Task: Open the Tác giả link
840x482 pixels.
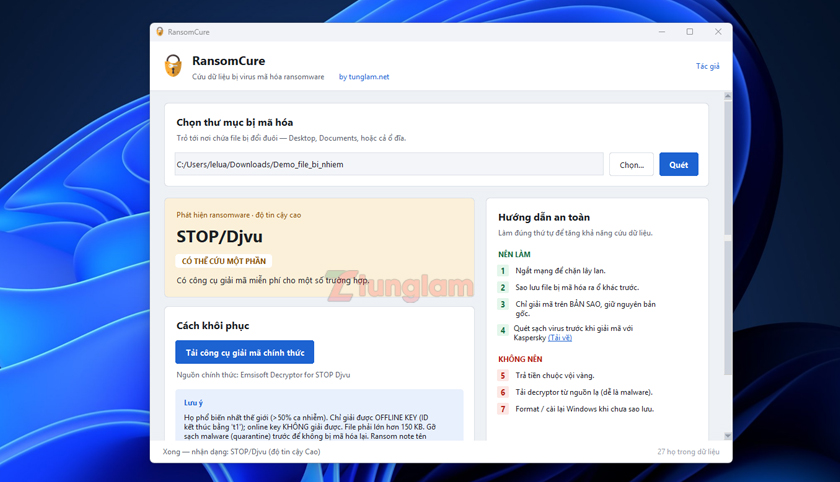Action: point(707,66)
